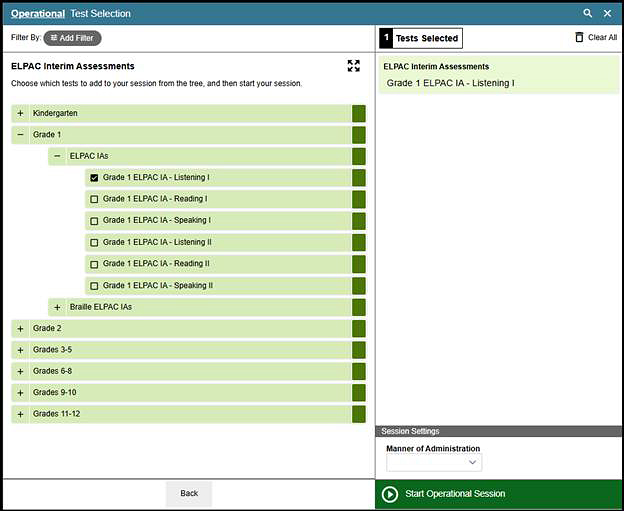Click the dark green square beside Grades 6-8
The width and height of the screenshot is (624, 511).
pos(359,371)
